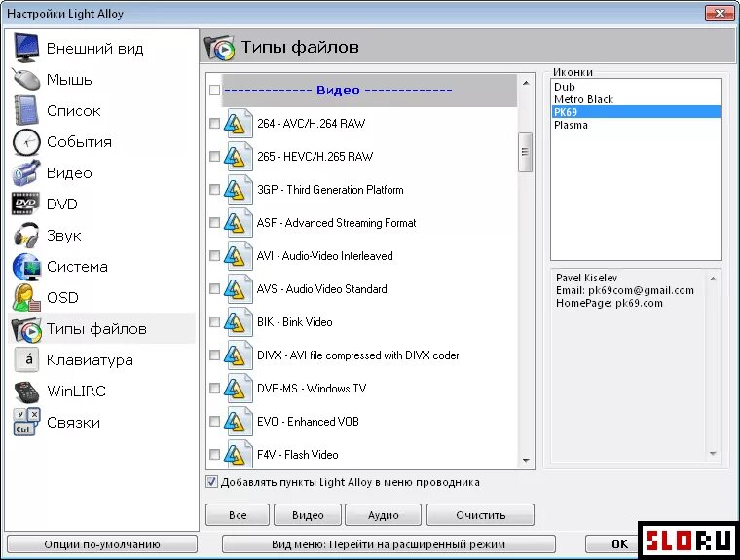Click the AVI file type icon
Viewport: 740px width, 560px height.
coord(238,256)
